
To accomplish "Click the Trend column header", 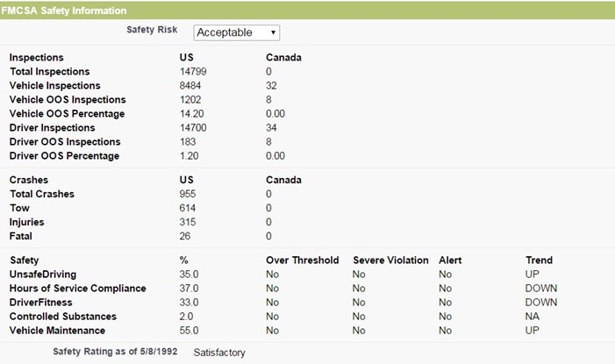I will pyautogui.click(x=539, y=261).
